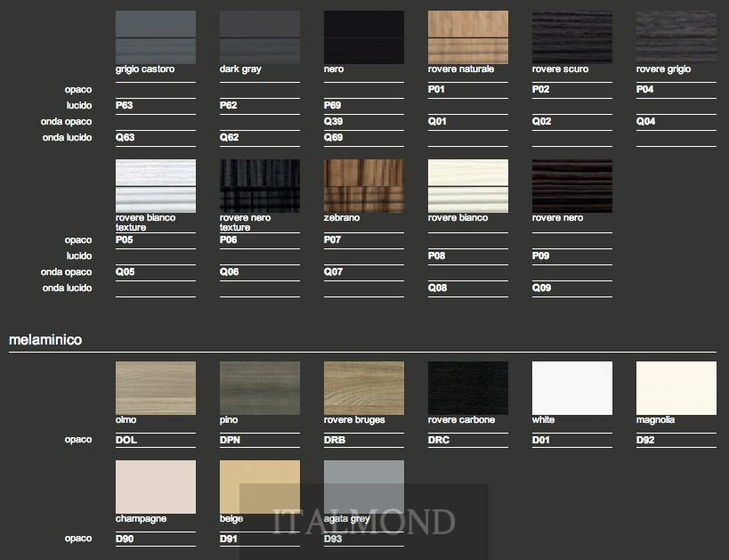
Task: Pick the rovere bianco glossy swatch
Action: (467, 186)
